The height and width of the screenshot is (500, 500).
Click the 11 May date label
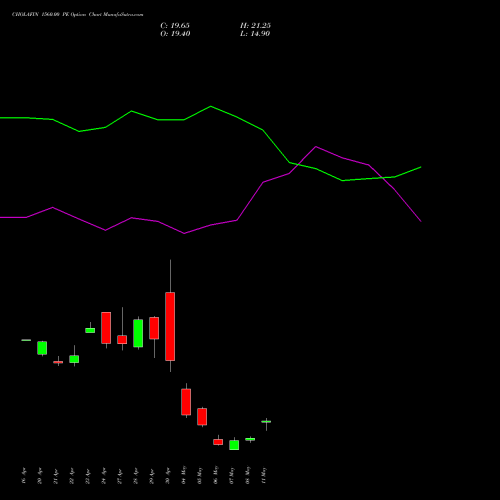pos(264,475)
